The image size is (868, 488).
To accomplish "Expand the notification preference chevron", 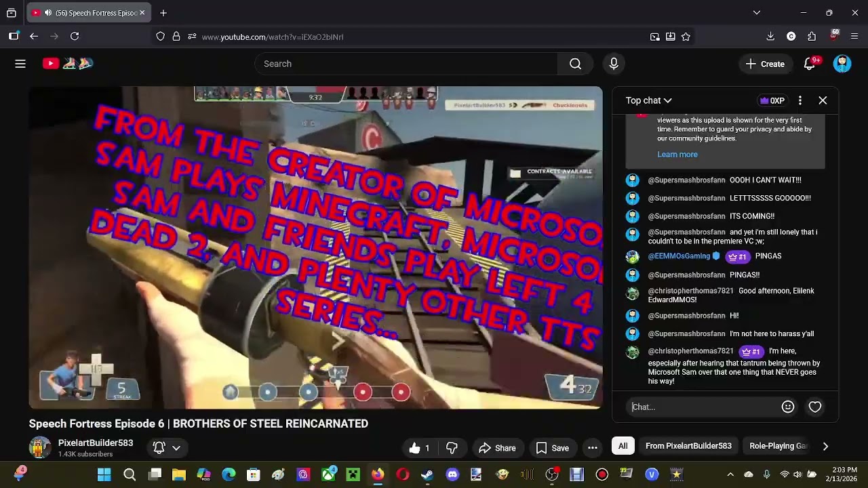I will (x=176, y=448).
